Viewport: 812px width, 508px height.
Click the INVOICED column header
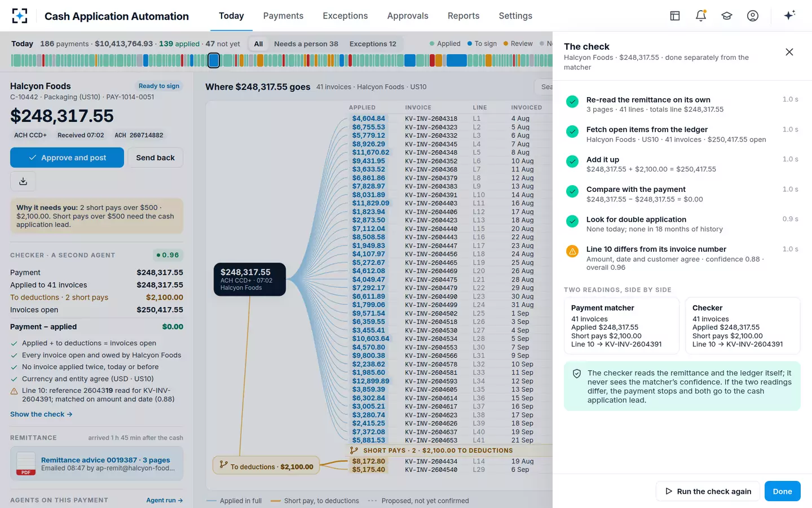pos(527,107)
